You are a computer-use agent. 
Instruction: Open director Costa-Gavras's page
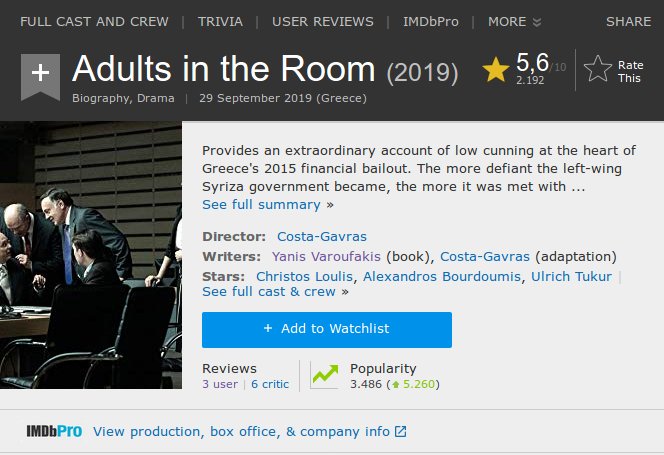point(322,237)
